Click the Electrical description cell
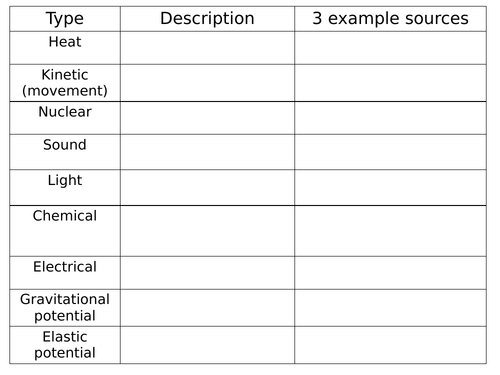The width and height of the screenshot is (500, 375). click(207, 273)
